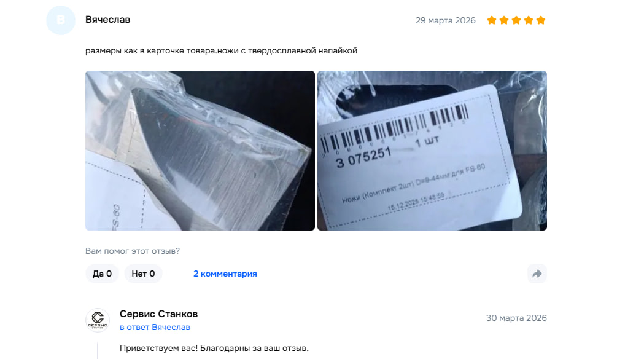The width and height of the screenshot is (644, 359).
Task: Follow the 'в ответ Вячеслав' link
Action: (155, 327)
